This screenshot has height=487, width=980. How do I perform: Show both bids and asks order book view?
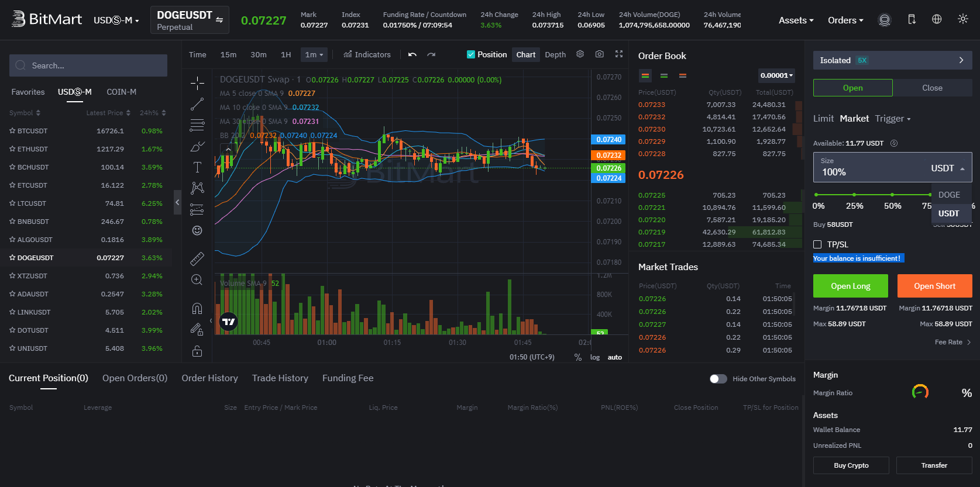[645, 75]
